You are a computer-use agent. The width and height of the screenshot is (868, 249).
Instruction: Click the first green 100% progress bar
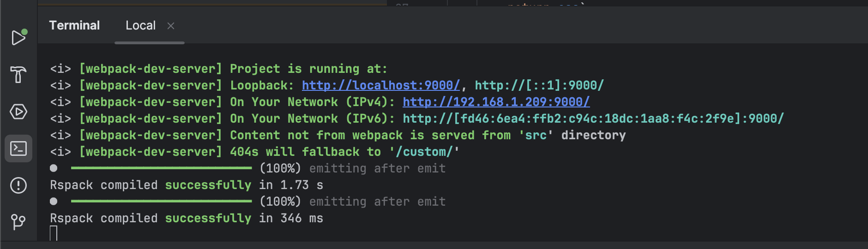pos(161,168)
